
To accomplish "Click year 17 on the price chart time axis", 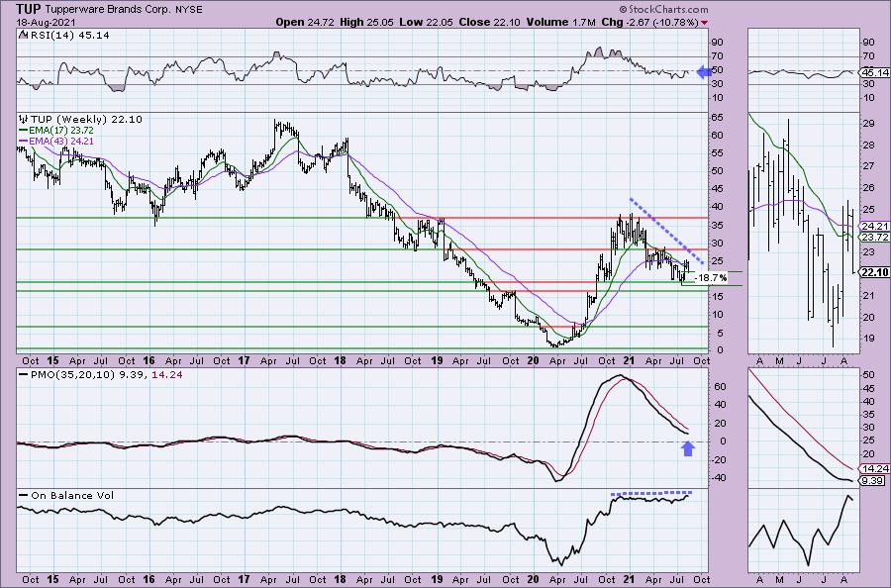I will [x=244, y=360].
